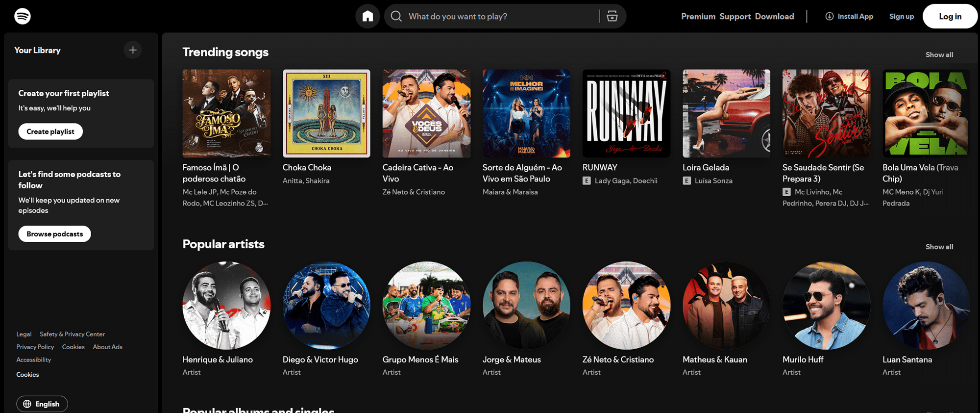Open Diego & Victor Hugo artist photo

[x=326, y=305]
